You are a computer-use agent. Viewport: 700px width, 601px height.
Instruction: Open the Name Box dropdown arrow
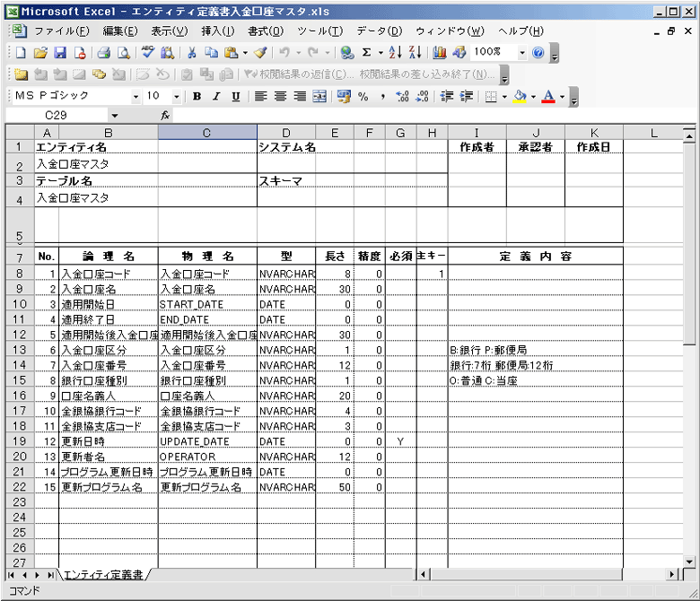115,116
